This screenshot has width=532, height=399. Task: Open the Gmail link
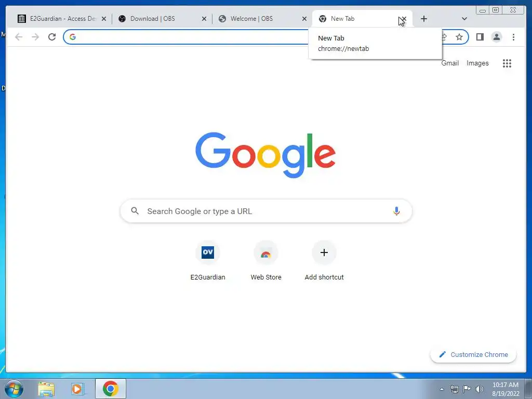click(x=450, y=63)
